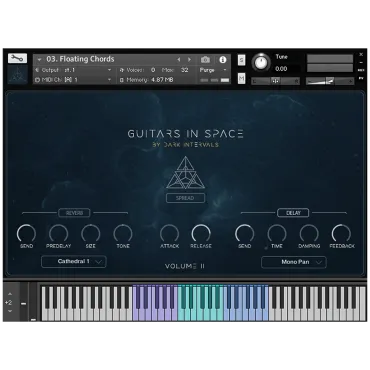Click the RELEASE knob
Viewport: 370px width, 370px height.
pos(201,233)
